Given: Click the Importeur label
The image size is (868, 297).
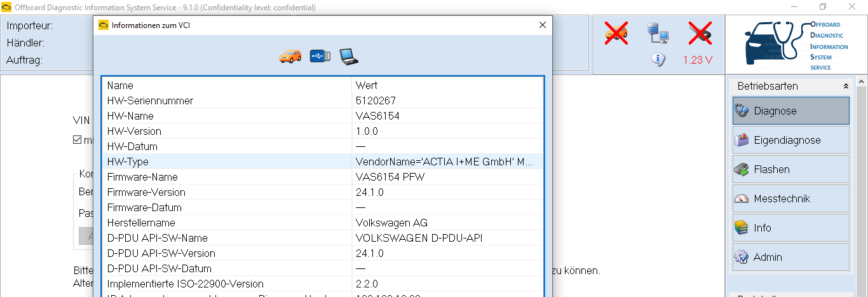Looking at the screenshot, I should pyautogui.click(x=30, y=26).
